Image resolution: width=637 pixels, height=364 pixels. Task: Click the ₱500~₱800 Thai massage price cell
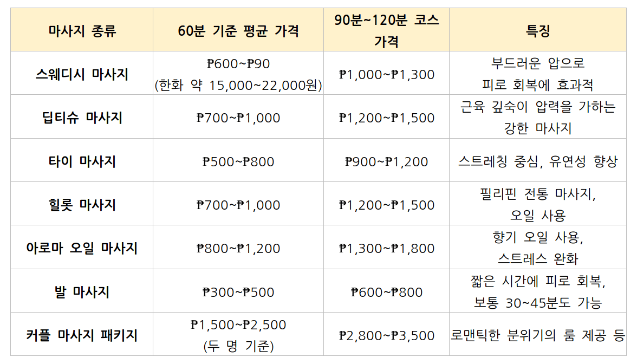[x=238, y=161]
